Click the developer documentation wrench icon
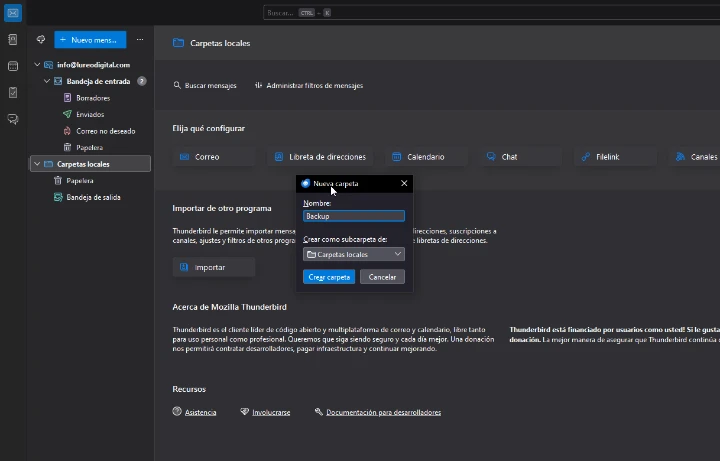Screen dimensions: 720x461 318,411
